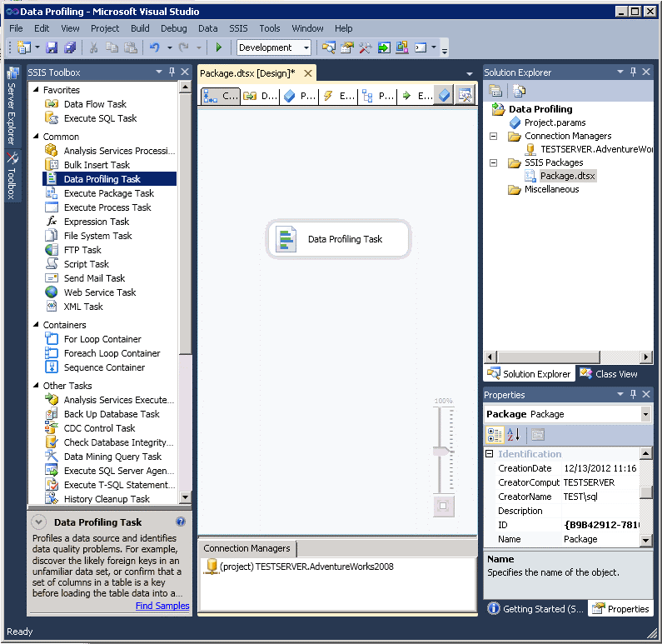This screenshot has width=662, height=644.
Task: Click the help icon in toolbox description
Action: [181, 522]
